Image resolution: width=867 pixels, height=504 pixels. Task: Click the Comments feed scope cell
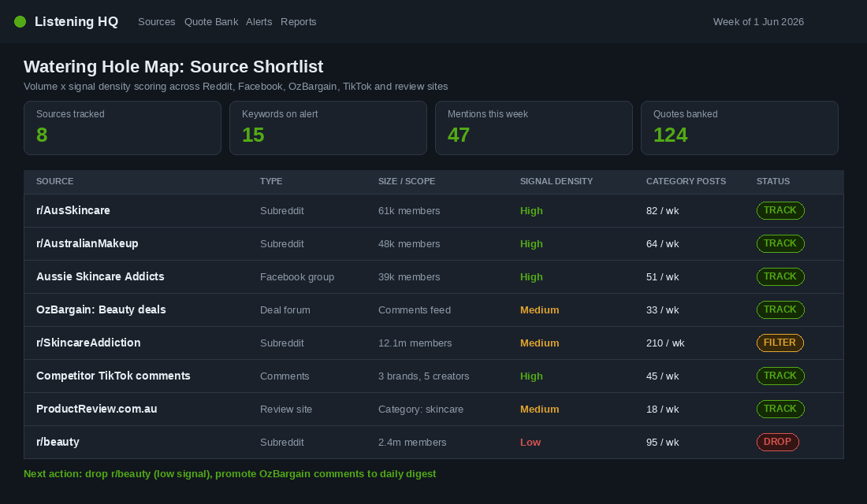(414, 310)
